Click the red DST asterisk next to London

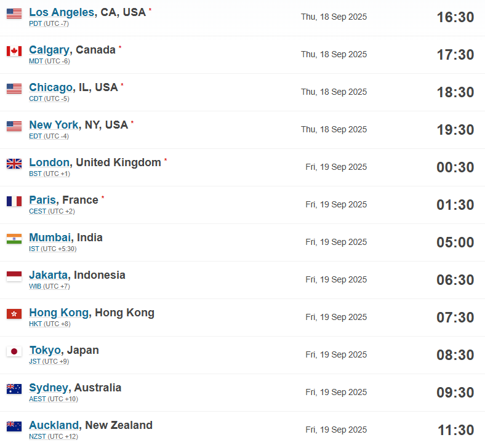pyautogui.click(x=166, y=160)
